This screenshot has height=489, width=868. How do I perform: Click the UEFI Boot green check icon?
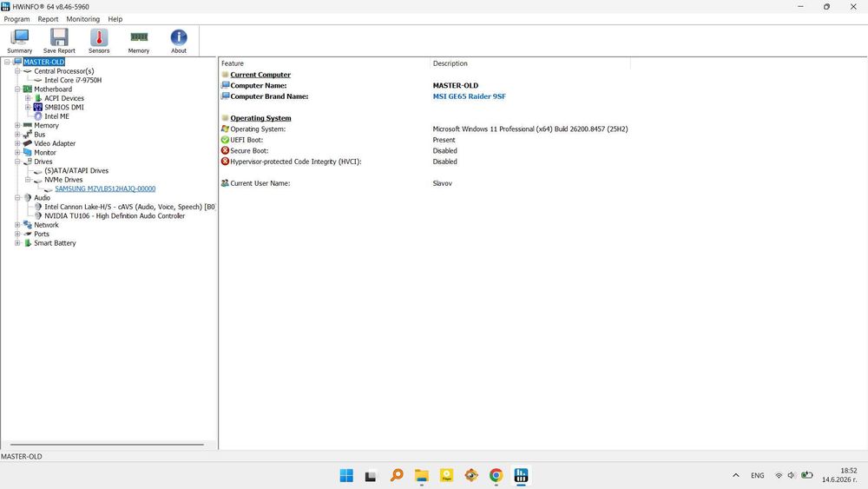click(x=225, y=140)
